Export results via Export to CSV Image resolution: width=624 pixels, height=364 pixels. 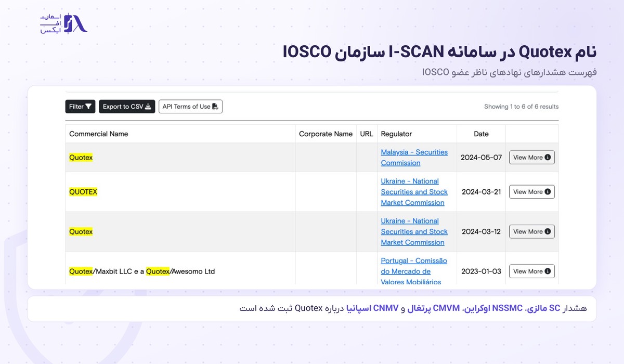click(127, 107)
